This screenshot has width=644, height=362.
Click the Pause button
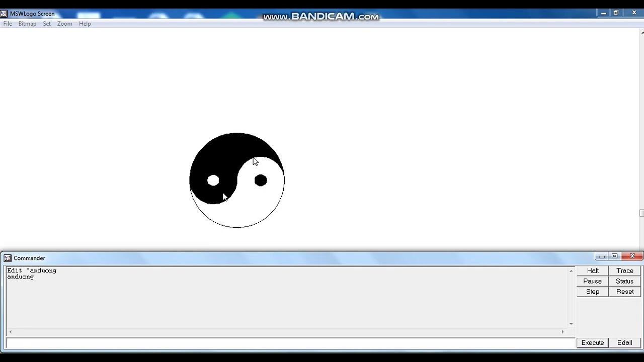pyautogui.click(x=593, y=281)
